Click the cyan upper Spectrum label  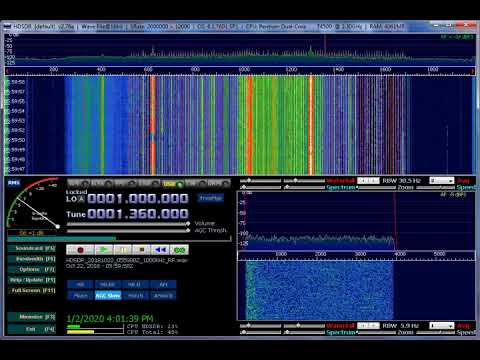341,188
